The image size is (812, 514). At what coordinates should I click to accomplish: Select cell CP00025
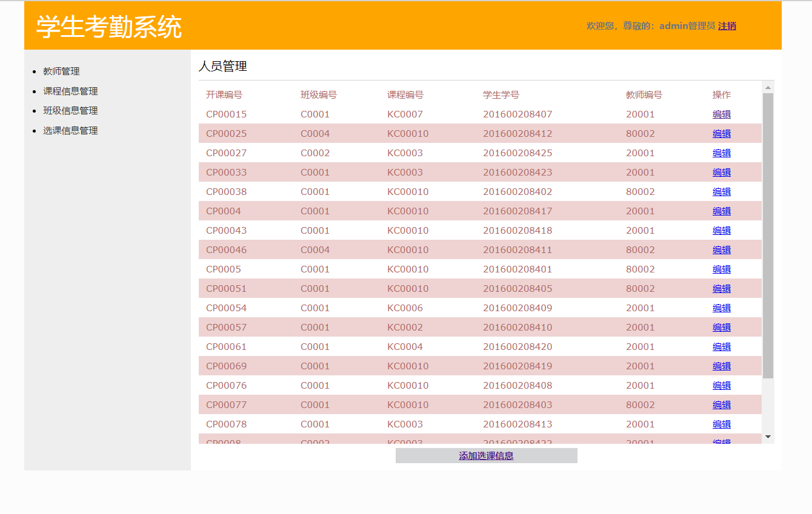tap(227, 134)
